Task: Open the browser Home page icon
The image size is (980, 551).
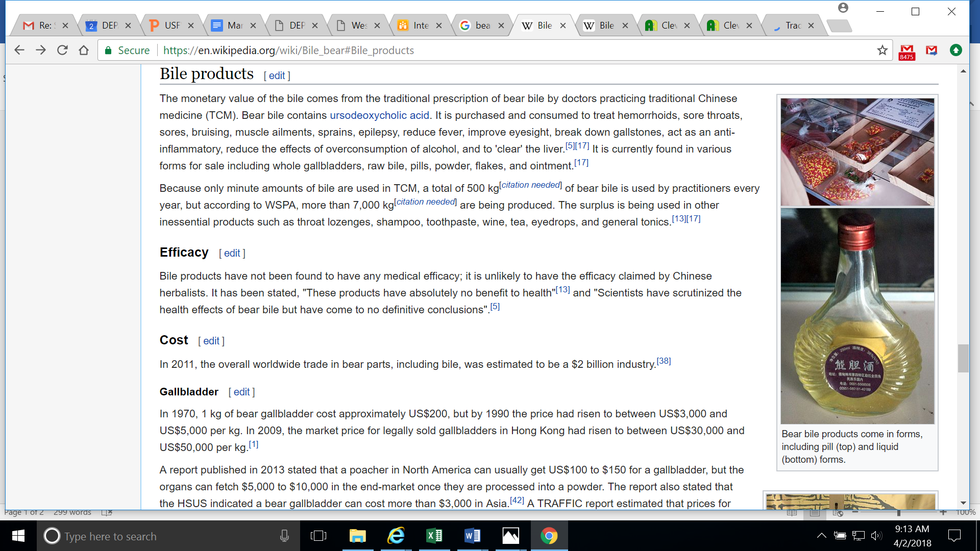Action: [84, 50]
